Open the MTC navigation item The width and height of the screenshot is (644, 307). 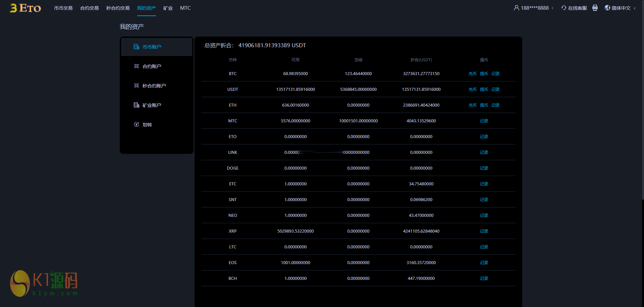pos(185,8)
